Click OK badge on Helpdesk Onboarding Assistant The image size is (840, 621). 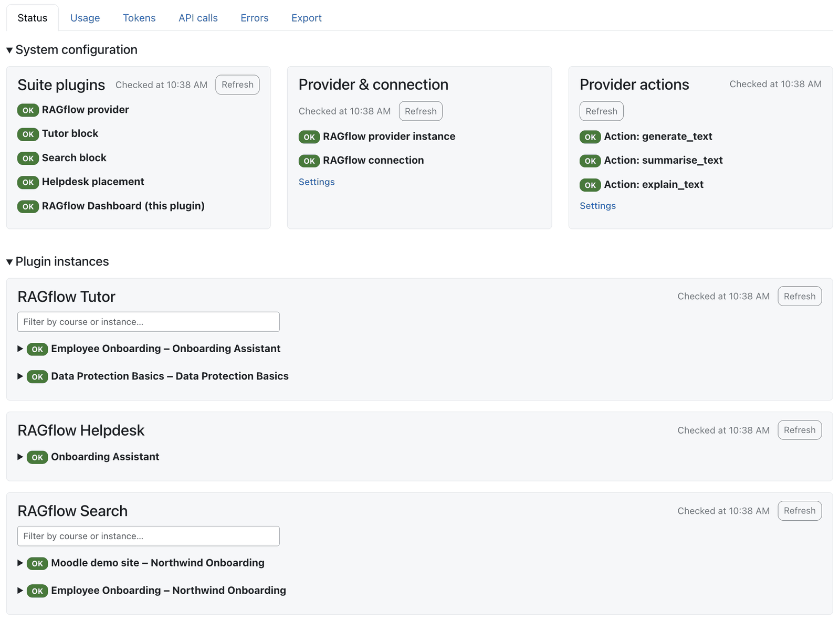[37, 457]
